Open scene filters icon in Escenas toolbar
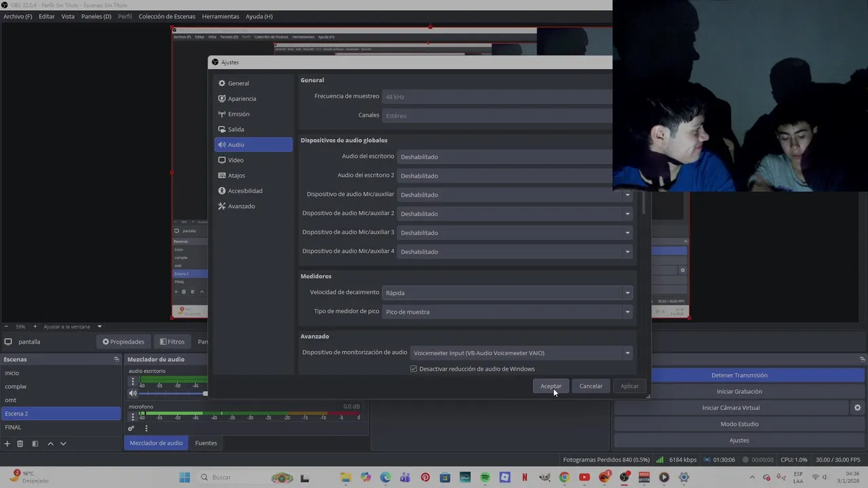 (x=35, y=443)
